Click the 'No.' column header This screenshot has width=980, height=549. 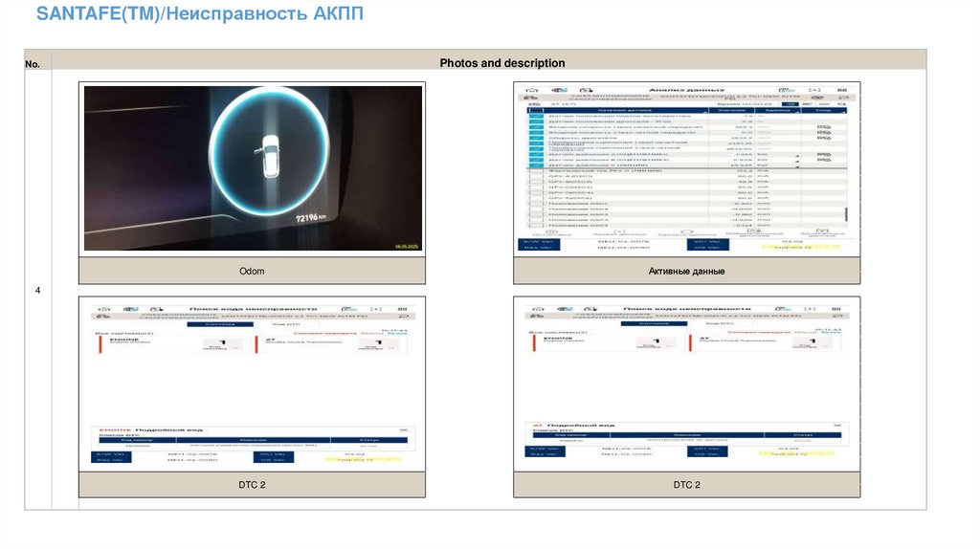pyautogui.click(x=33, y=64)
